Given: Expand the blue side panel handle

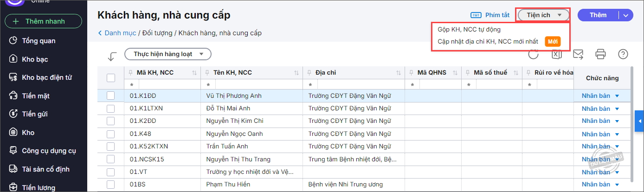Looking at the screenshot, I should click(639, 122).
